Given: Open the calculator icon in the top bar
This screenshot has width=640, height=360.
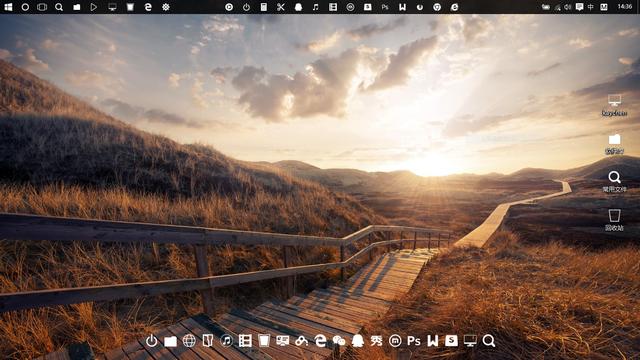Looking at the screenshot, I should (x=264, y=7).
